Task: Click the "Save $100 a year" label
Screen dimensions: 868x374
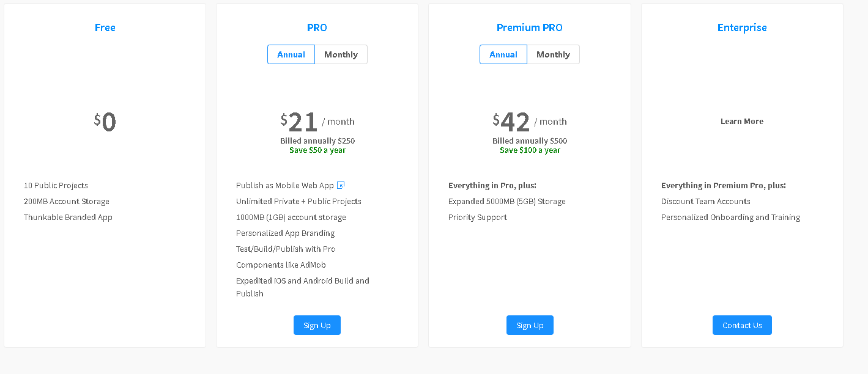Action: [x=530, y=150]
